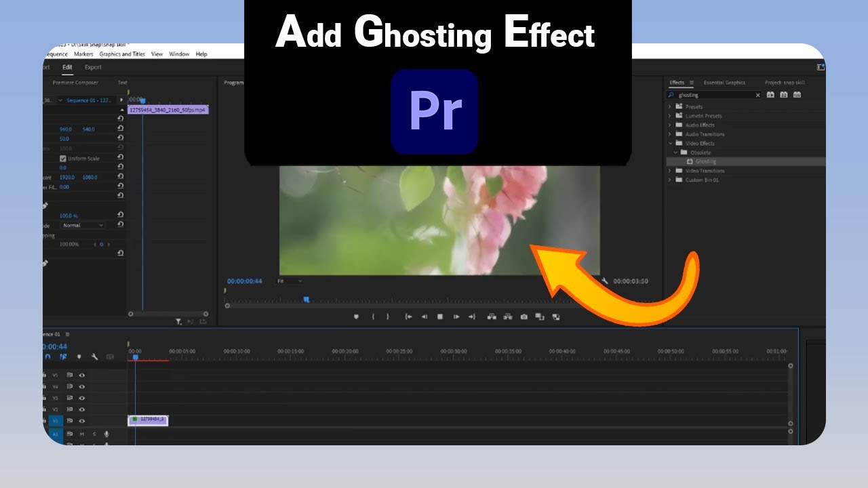Open the Window menu
Viewport: 868px width, 488px height.
point(179,54)
